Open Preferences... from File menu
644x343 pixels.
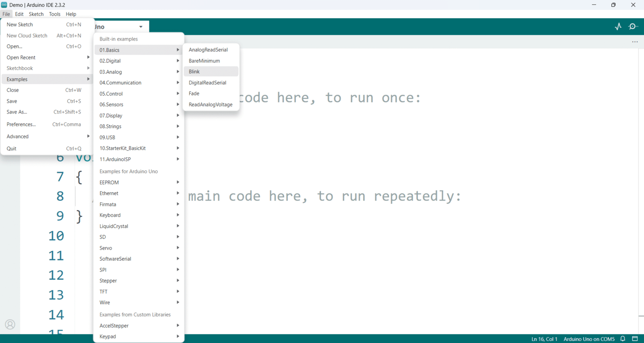[47, 124]
